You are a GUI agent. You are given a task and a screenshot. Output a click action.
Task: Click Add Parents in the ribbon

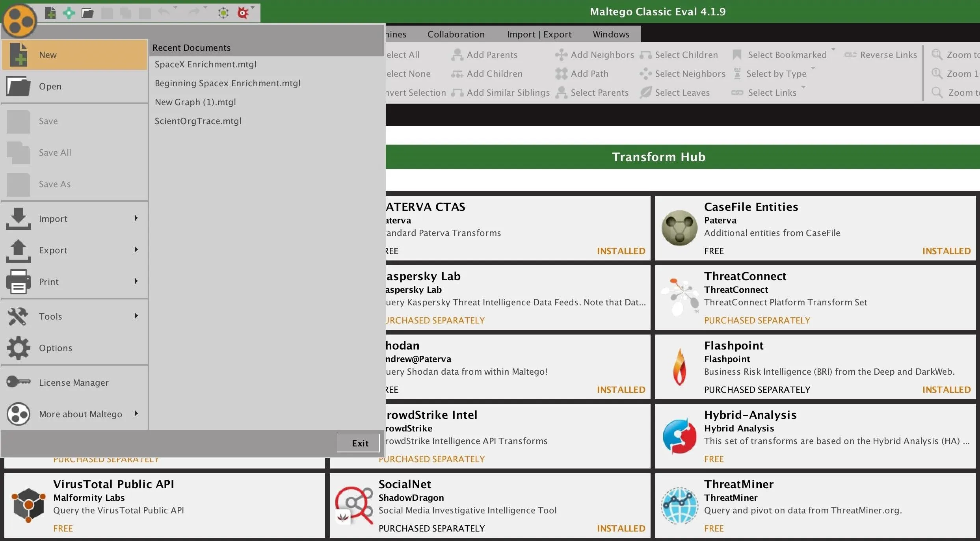coord(484,55)
